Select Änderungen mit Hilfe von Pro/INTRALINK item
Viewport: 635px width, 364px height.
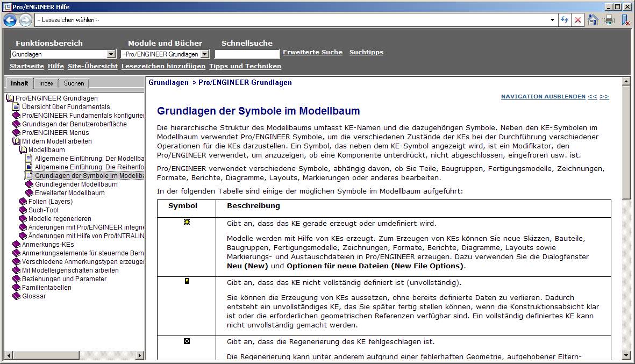[x=86, y=235]
